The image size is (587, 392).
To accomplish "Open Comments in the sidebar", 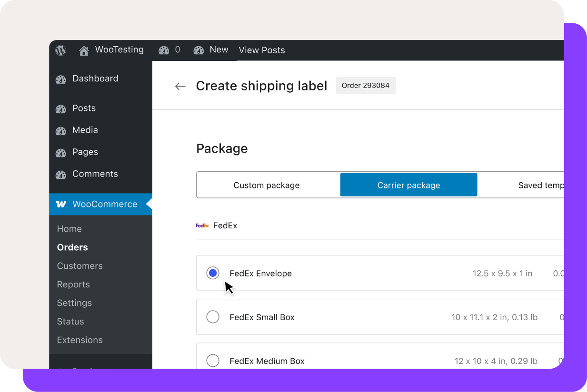I will pos(95,174).
